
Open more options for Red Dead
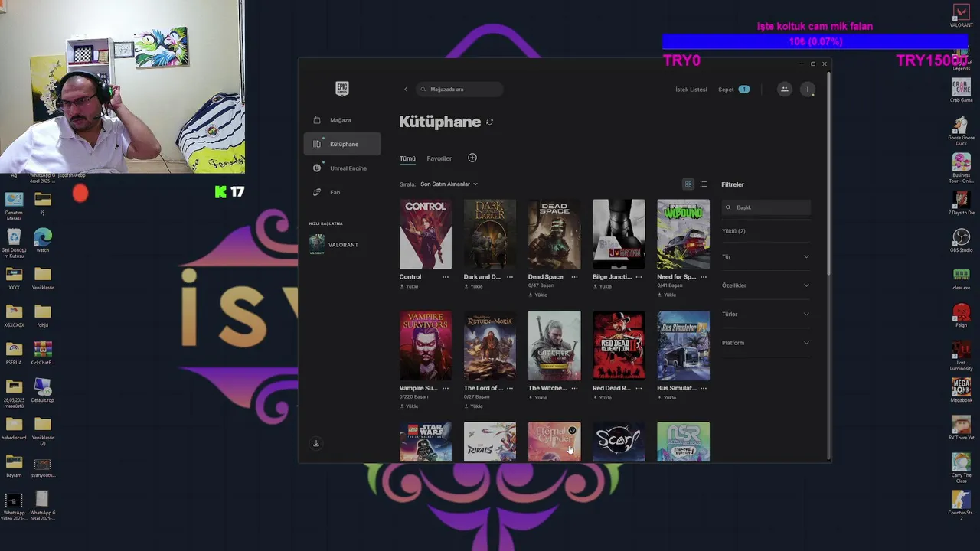tap(639, 388)
